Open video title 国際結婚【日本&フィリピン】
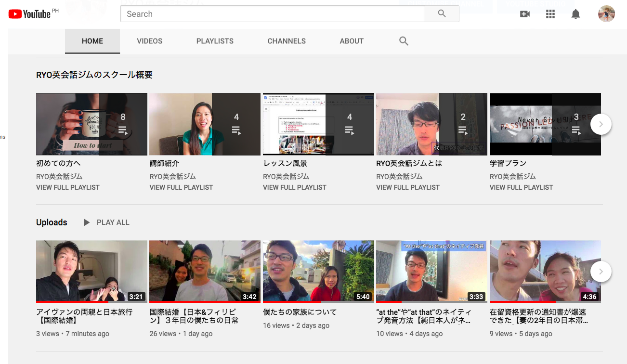The height and width of the screenshot is (364, 627). (x=194, y=316)
